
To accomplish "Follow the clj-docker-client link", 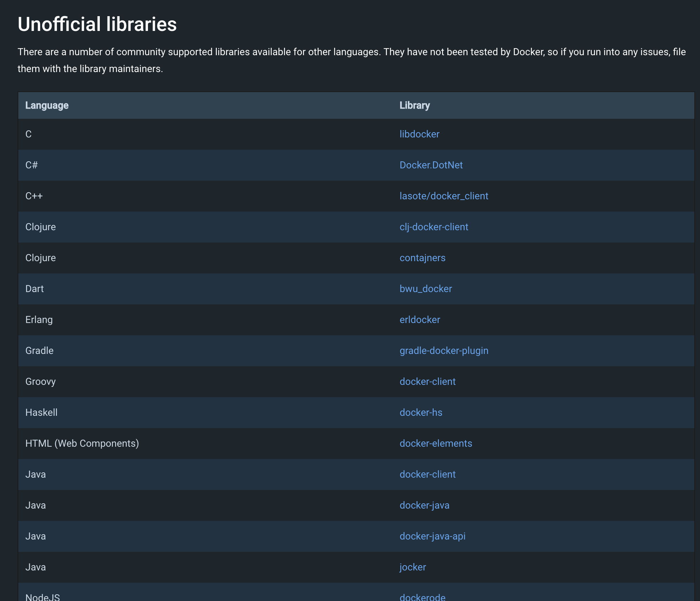I will pos(434,227).
